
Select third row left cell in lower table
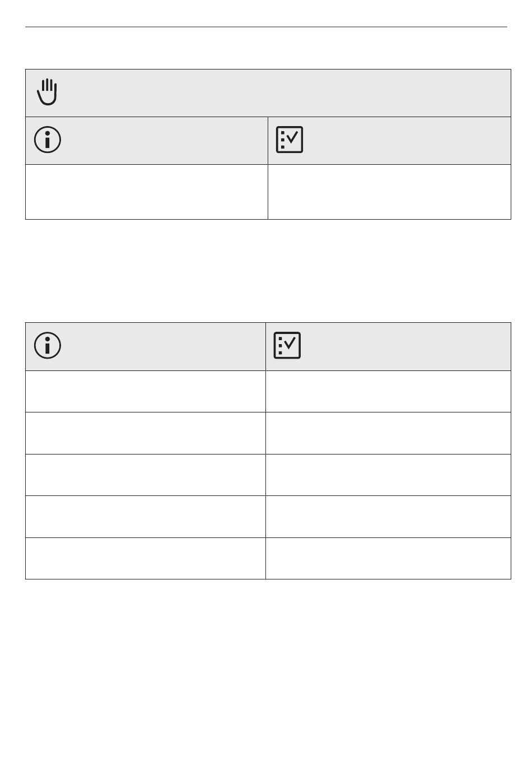coord(146,475)
